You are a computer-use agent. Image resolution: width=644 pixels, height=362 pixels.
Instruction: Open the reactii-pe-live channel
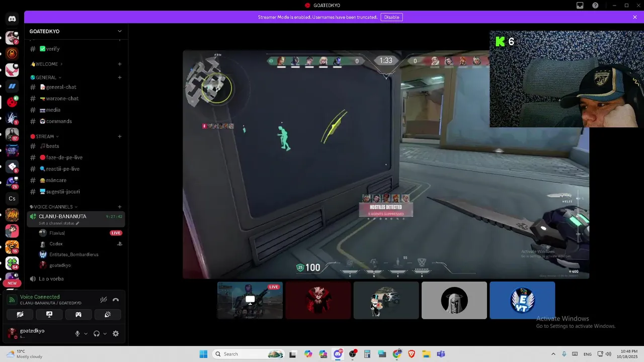[x=76, y=169]
